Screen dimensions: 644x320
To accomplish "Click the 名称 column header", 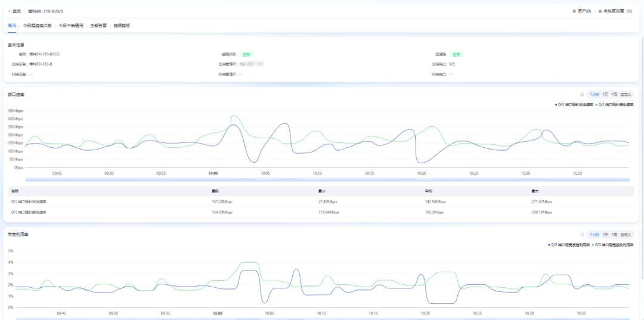I will tap(15, 191).
